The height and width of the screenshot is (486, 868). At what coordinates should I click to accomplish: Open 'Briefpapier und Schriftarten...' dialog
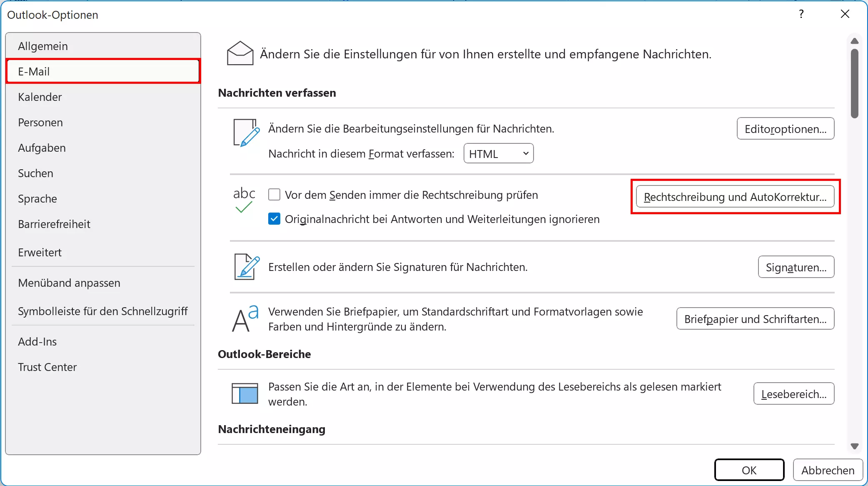755,318
